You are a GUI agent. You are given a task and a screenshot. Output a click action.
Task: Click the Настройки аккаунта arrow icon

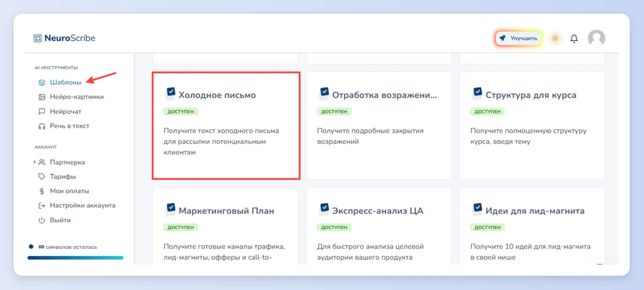click(x=42, y=205)
